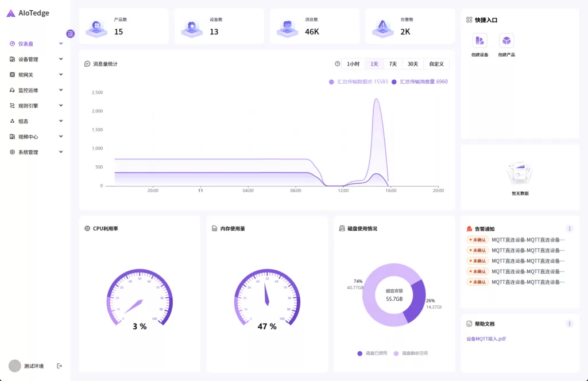Click the logout icon beside 测试环境
This screenshot has width=588, height=381.
[x=59, y=366]
